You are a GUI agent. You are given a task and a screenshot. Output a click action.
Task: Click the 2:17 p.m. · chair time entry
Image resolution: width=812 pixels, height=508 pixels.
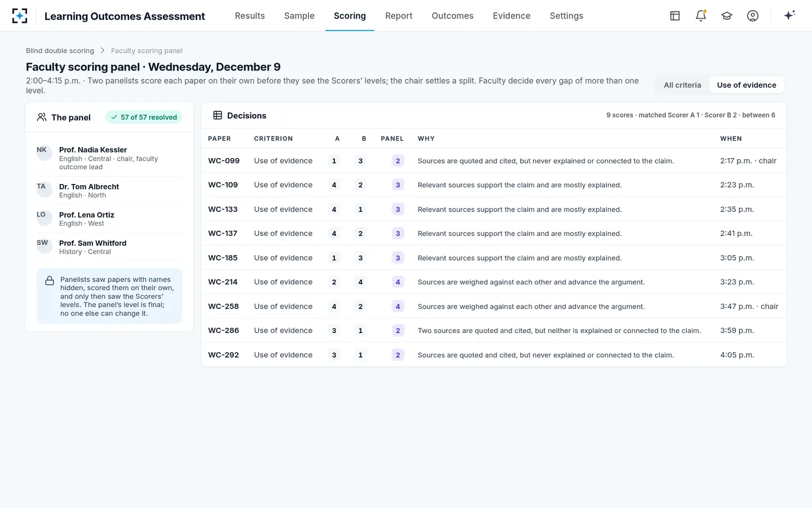pyautogui.click(x=748, y=161)
